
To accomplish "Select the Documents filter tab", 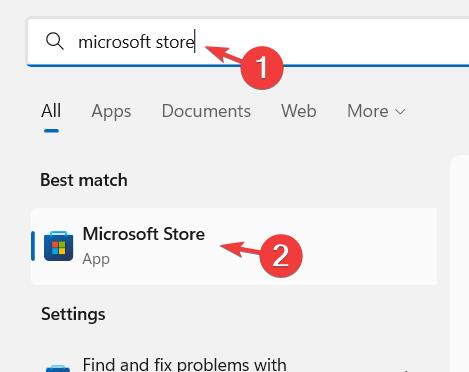I will click(x=206, y=111).
